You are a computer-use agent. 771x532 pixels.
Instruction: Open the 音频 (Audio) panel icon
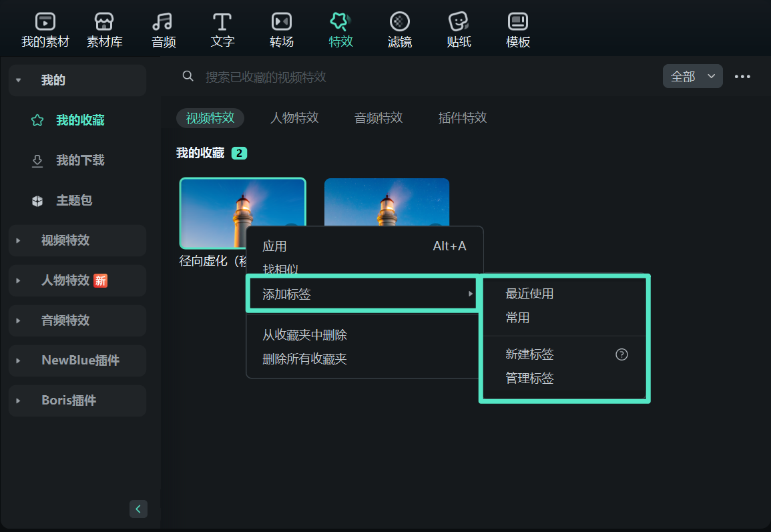point(163,28)
